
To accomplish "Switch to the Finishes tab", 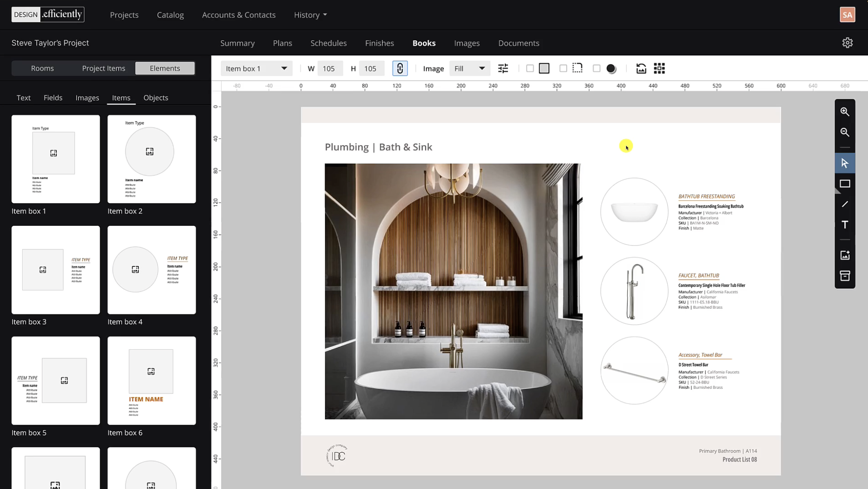I will [x=380, y=43].
